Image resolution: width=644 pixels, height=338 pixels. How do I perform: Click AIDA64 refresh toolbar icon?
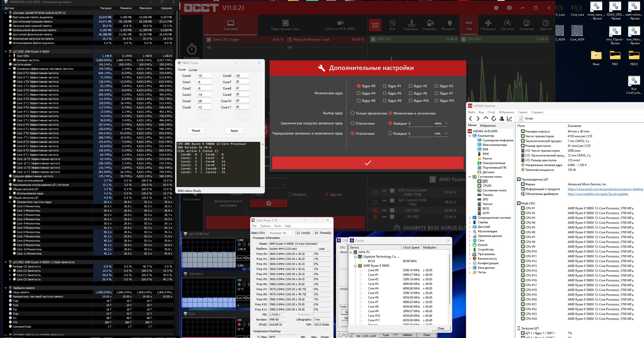point(494,118)
